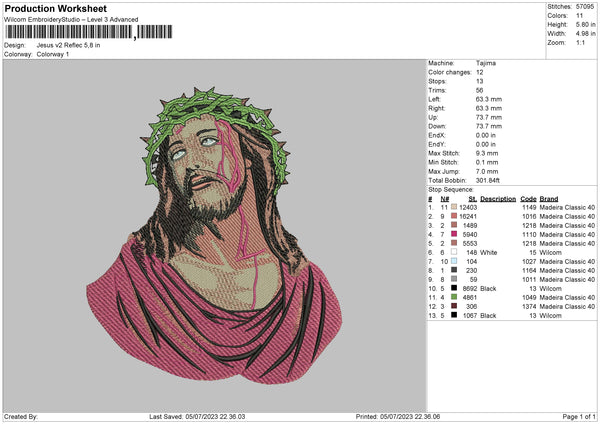Click the 'Code' column header
This screenshot has height=424, width=600.
click(528, 199)
